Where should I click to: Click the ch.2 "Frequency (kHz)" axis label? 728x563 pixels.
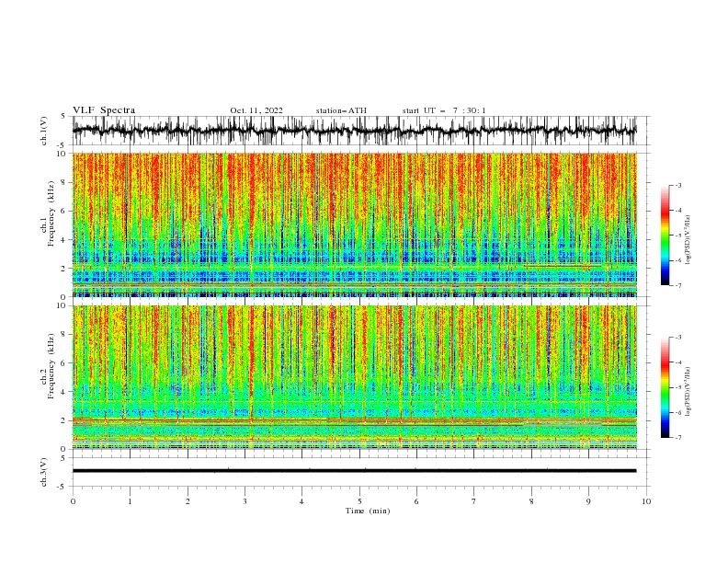click(51, 366)
